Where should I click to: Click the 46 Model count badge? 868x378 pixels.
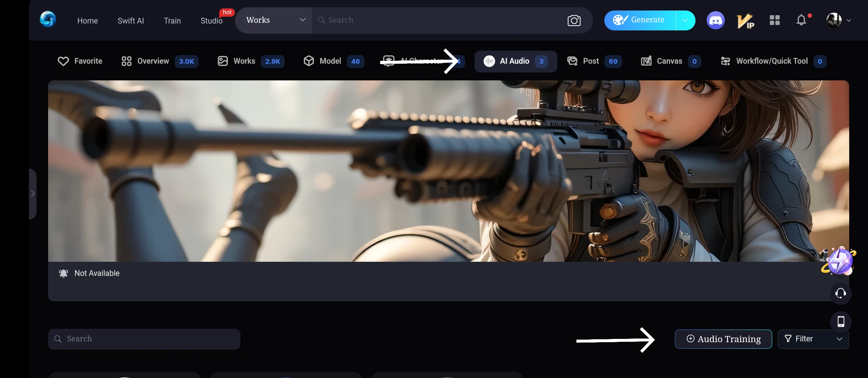(x=356, y=61)
